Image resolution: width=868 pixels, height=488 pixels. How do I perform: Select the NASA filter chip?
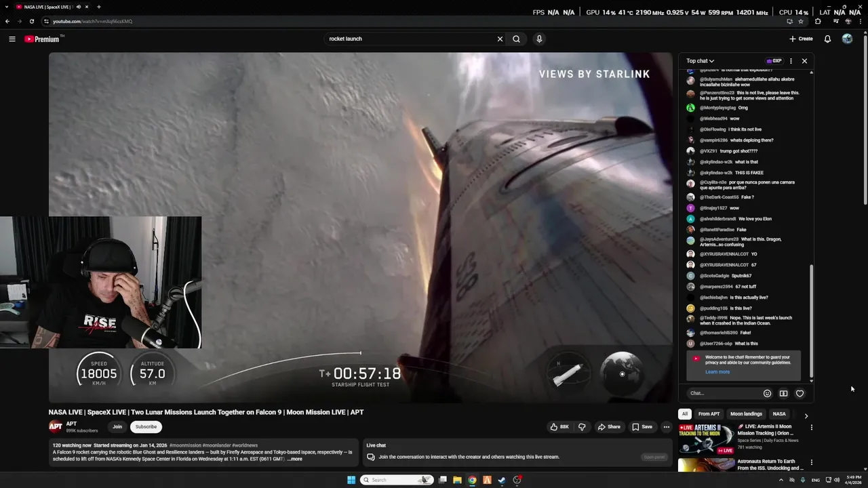(779, 414)
